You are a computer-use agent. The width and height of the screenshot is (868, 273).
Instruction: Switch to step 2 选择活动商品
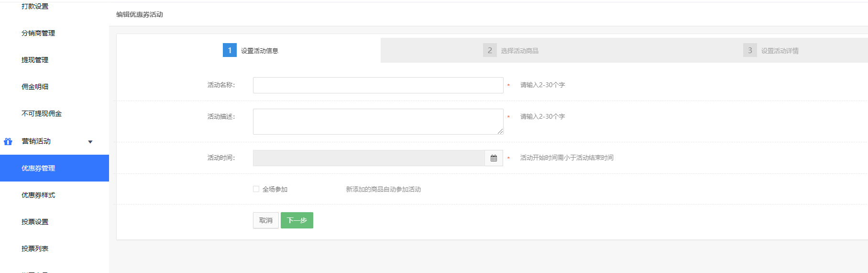[x=510, y=50]
